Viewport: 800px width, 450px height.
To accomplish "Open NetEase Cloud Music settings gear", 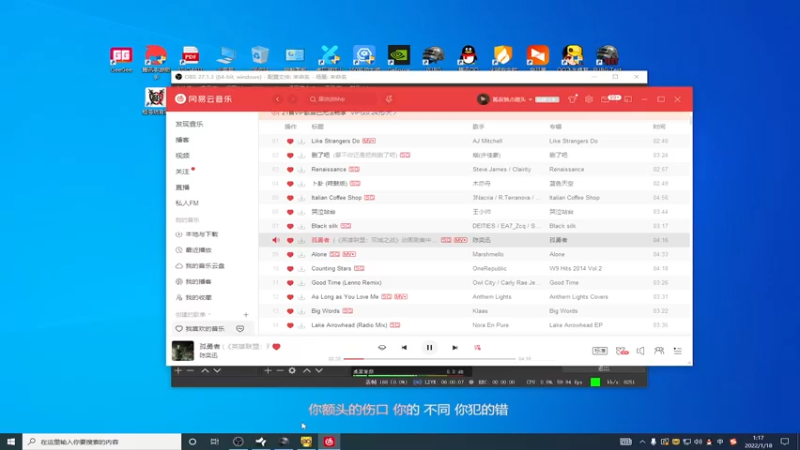I will pyautogui.click(x=589, y=99).
